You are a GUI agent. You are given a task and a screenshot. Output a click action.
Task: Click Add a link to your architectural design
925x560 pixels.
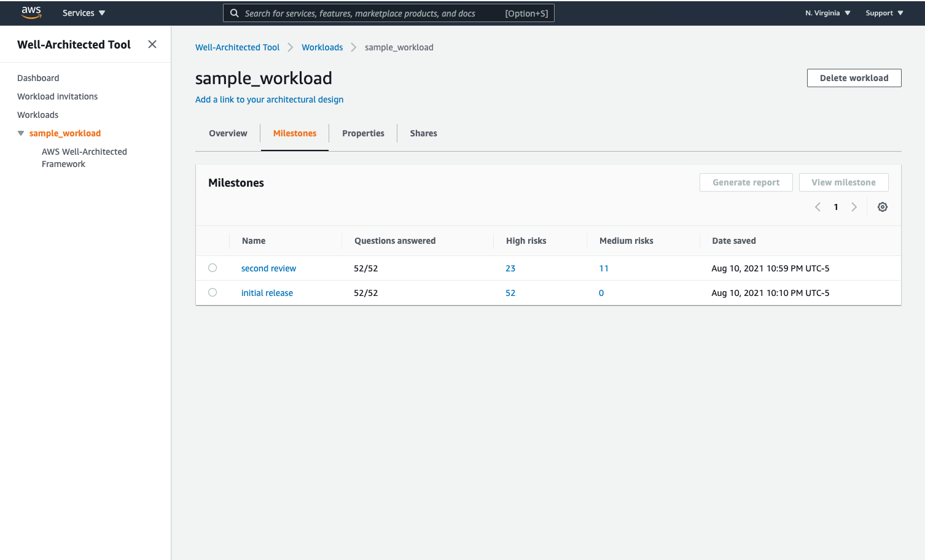269,99
